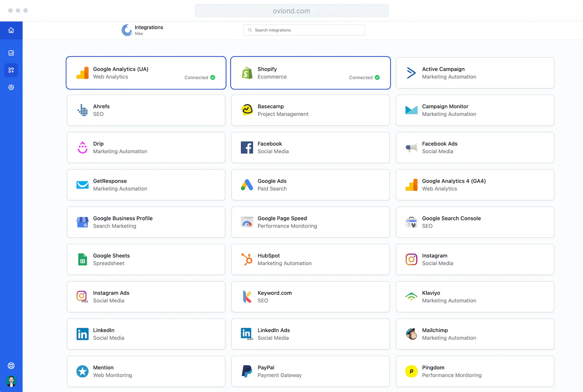The height and width of the screenshot is (392, 583).
Task: Click the Integrations page title
Action: (149, 27)
